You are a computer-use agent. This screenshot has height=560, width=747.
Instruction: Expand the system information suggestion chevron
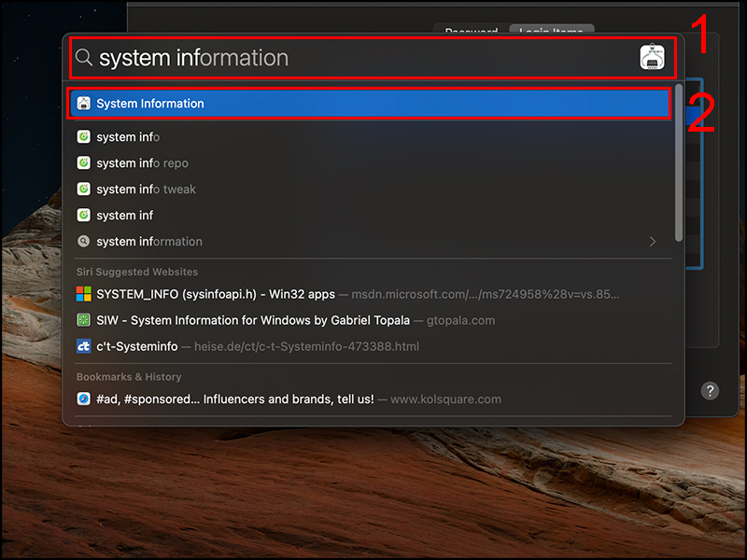click(654, 241)
